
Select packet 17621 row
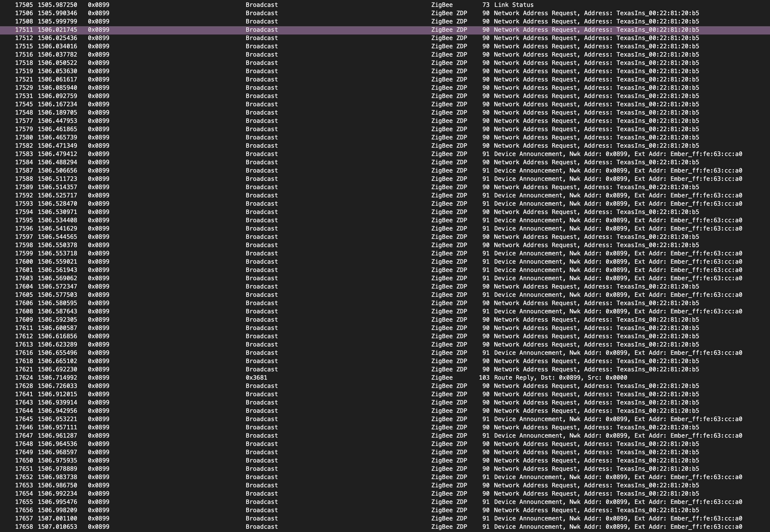click(x=24, y=369)
